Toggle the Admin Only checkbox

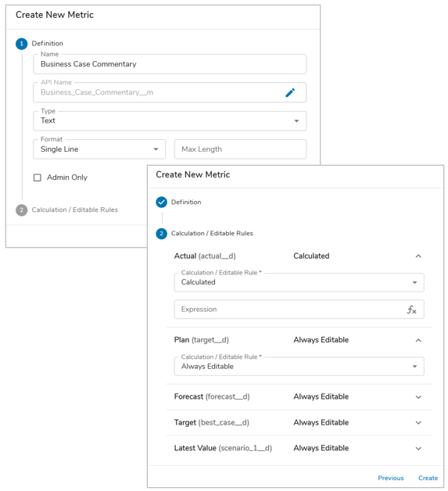[x=38, y=177]
